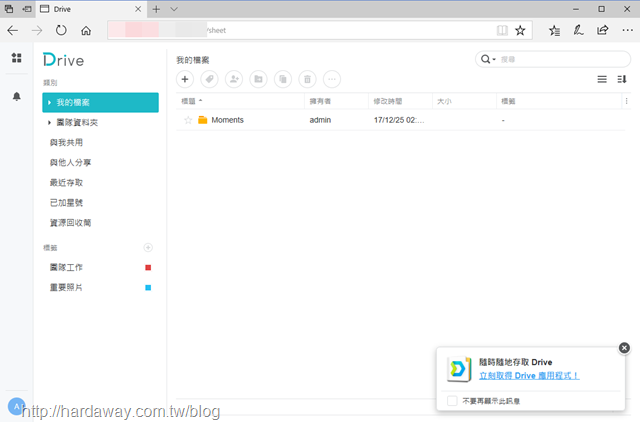Image resolution: width=640 pixels, height=422 pixels.
Task: Open a new browser tab
Action: pyautogui.click(x=156, y=9)
